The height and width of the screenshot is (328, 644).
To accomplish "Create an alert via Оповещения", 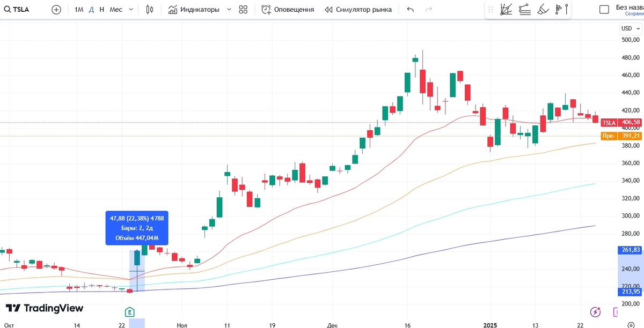I will 288,10.
